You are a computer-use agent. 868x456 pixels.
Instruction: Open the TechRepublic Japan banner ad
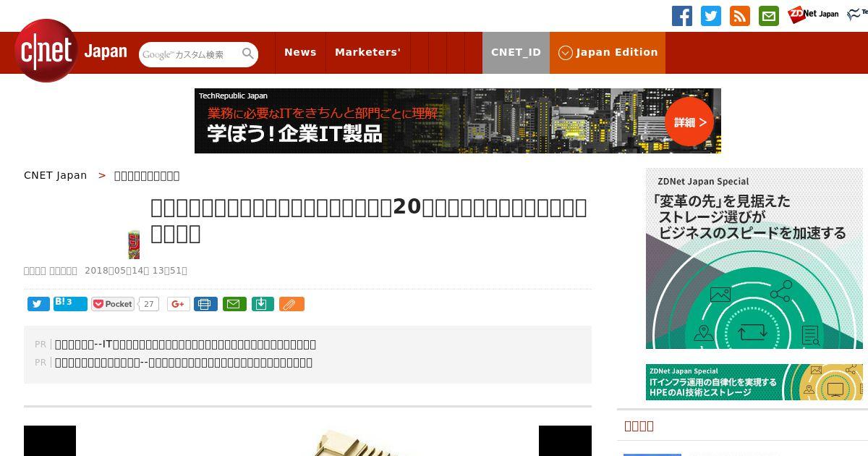(457, 121)
